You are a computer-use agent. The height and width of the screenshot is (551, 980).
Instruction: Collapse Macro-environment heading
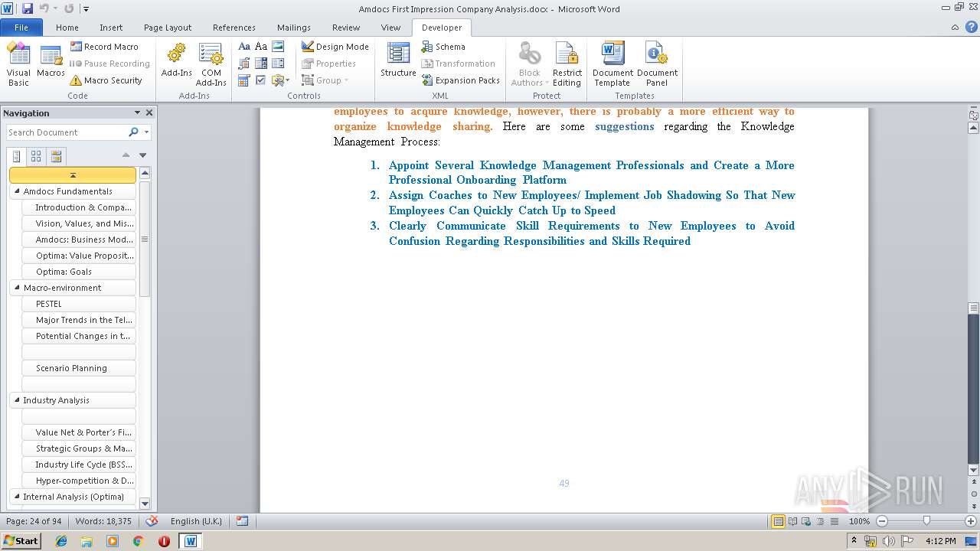(x=18, y=288)
